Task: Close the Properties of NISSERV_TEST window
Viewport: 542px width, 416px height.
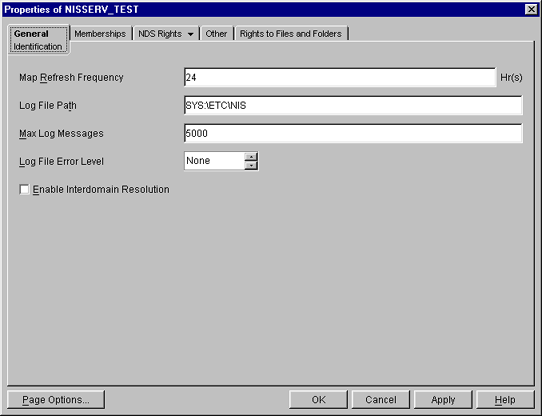Action: (531, 9)
